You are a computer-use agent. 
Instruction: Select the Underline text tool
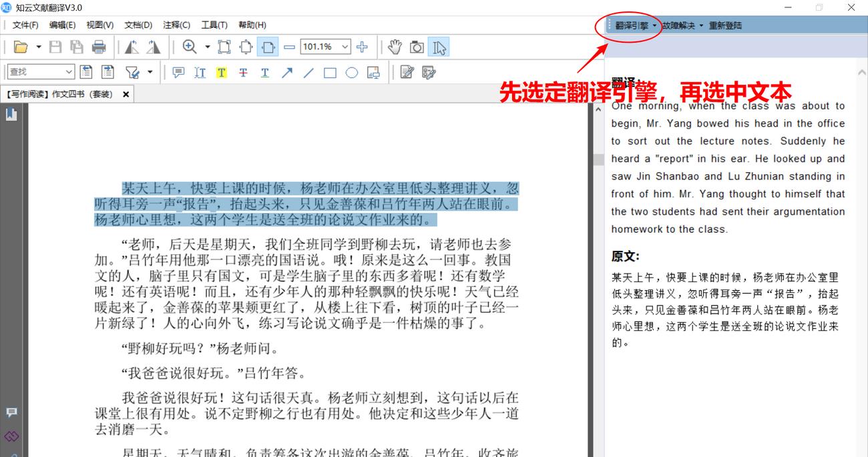[265, 72]
